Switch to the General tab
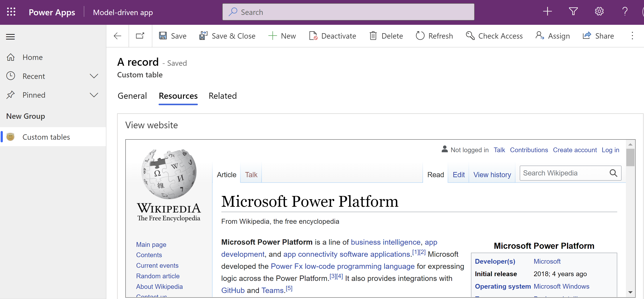 pyautogui.click(x=132, y=95)
